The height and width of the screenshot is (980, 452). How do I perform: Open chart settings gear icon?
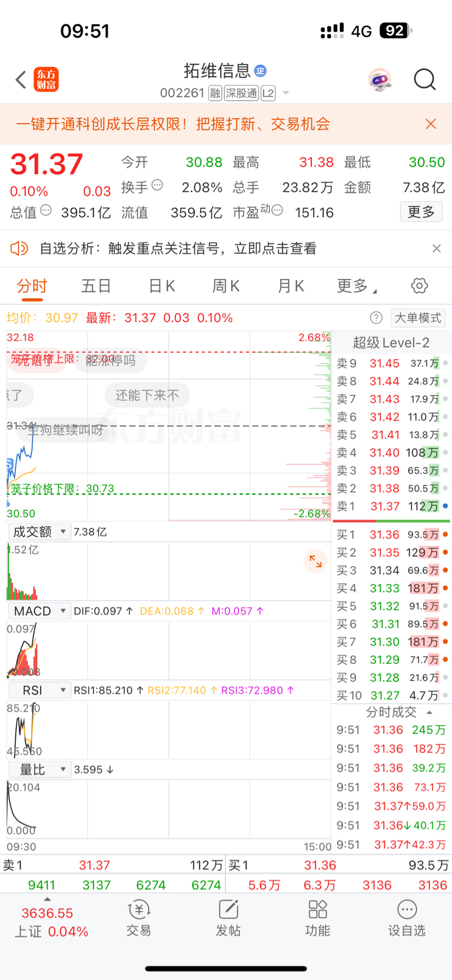click(x=419, y=286)
